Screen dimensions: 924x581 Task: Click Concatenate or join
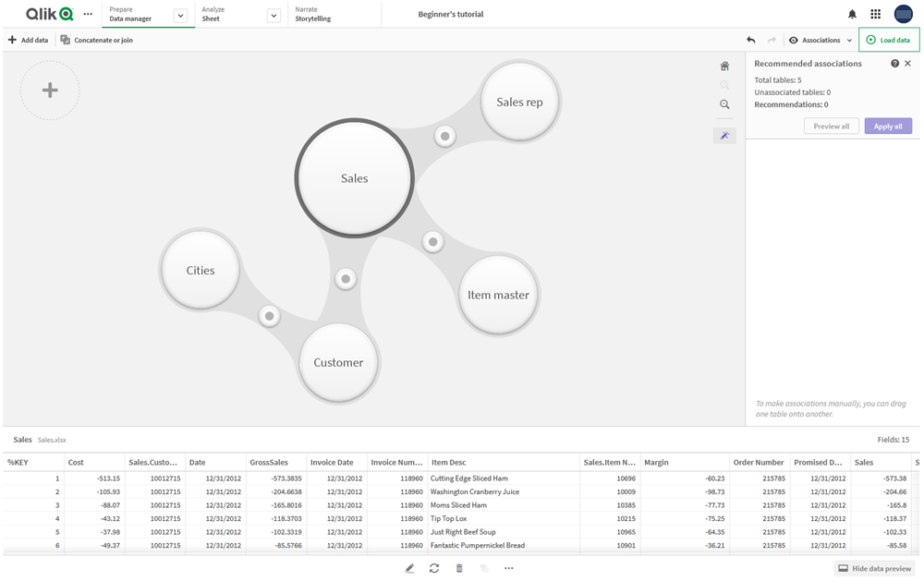point(97,41)
